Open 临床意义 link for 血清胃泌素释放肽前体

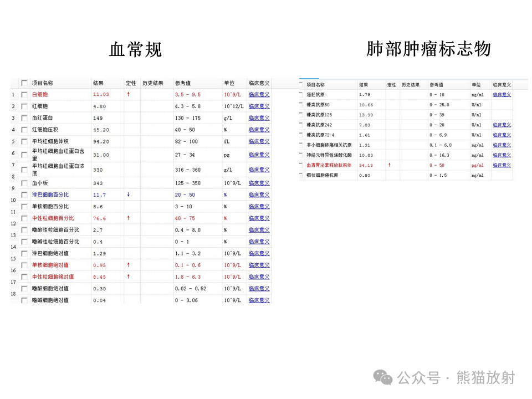[502, 165]
